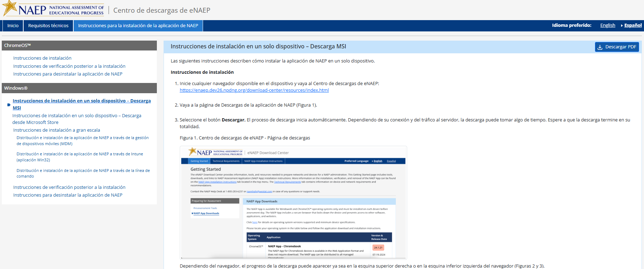Select the NAEP app installation instructions tab
The height and width of the screenshot is (269, 644).
pyautogui.click(x=138, y=26)
